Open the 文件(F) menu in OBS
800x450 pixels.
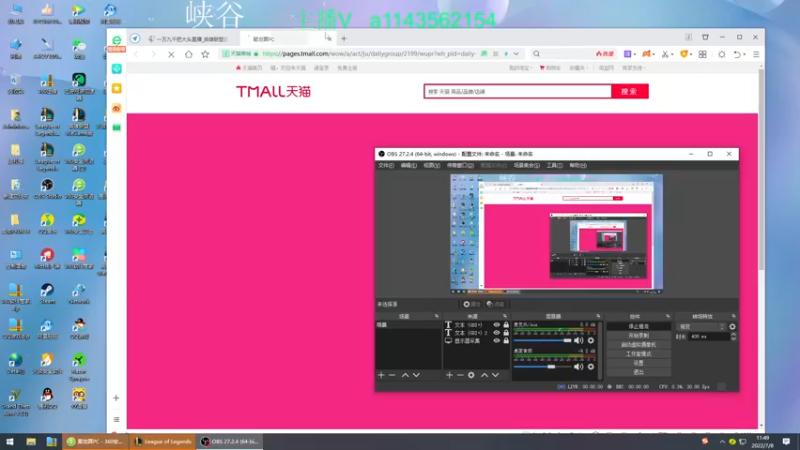tap(386, 165)
